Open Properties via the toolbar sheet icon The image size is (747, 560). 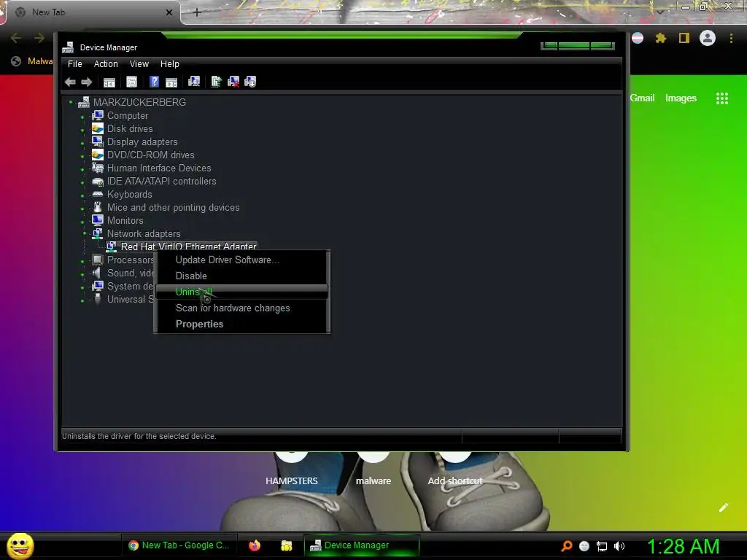[131, 82]
